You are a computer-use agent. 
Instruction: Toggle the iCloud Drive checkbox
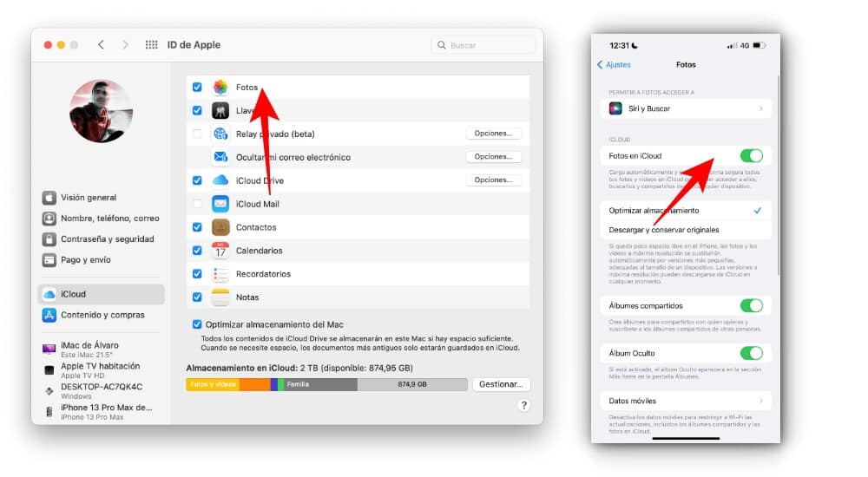point(197,180)
